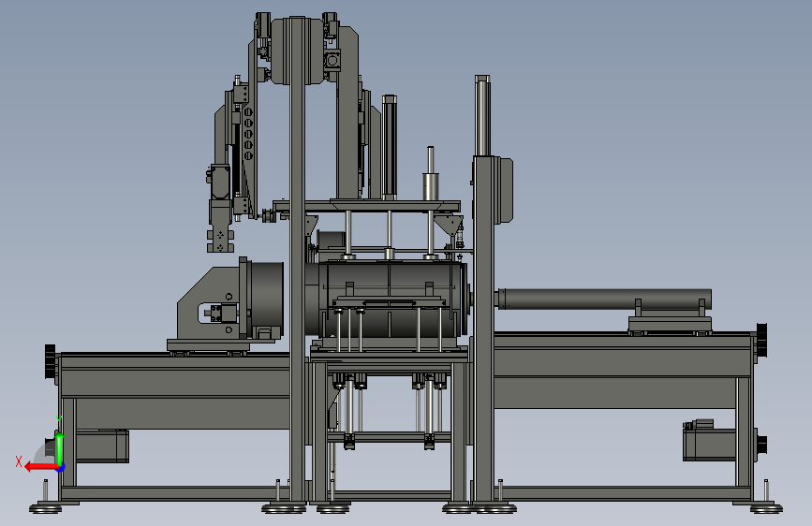Click the green Y axis arrow of the triad
Screen dimensions: 812x526
tap(60, 449)
